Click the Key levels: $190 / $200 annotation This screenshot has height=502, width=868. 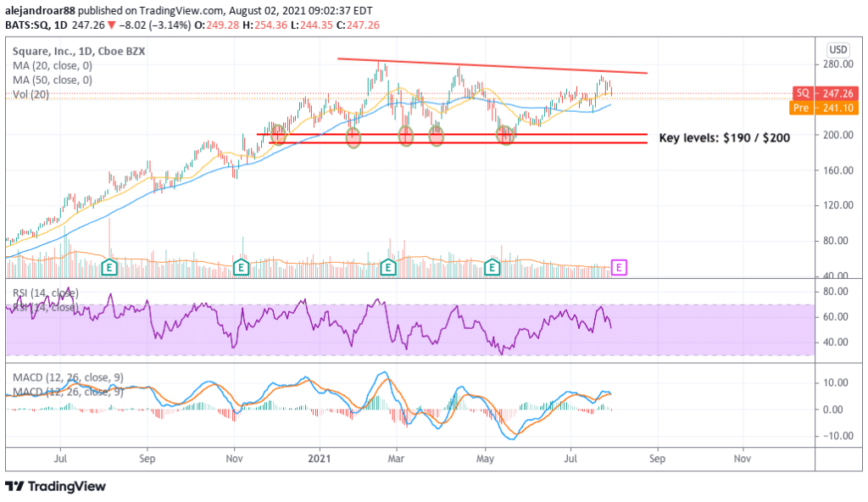pos(725,137)
